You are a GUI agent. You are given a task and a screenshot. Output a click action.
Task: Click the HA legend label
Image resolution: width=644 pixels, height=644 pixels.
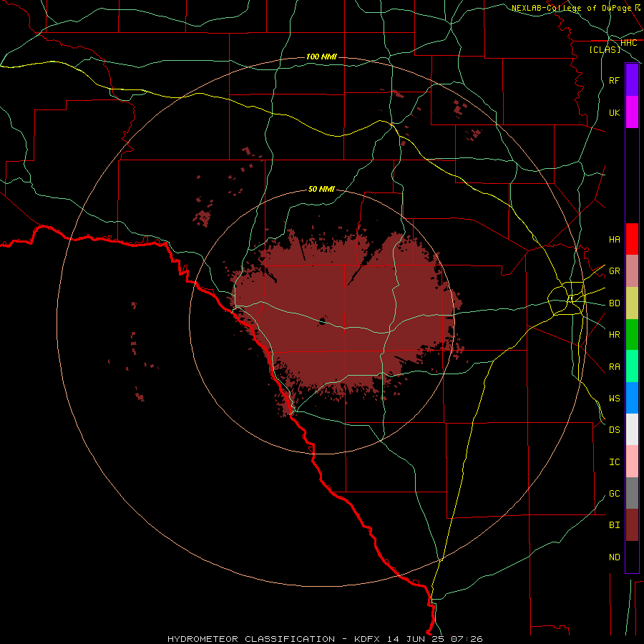615,239
